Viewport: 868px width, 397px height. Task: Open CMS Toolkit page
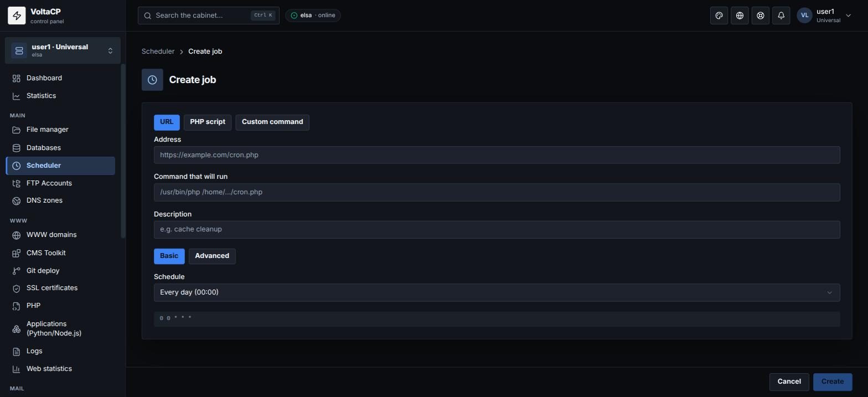tap(60, 253)
